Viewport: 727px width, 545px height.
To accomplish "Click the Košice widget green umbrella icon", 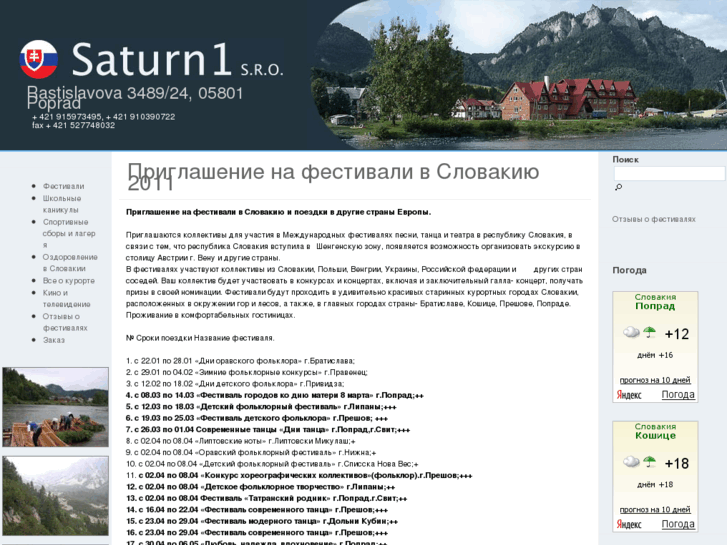I will [x=650, y=462].
